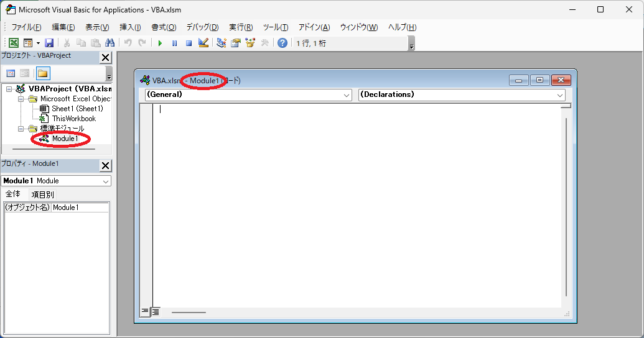Open Find with the binoculars icon
The height and width of the screenshot is (338, 644).
pyautogui.click(x=110, y=43)
